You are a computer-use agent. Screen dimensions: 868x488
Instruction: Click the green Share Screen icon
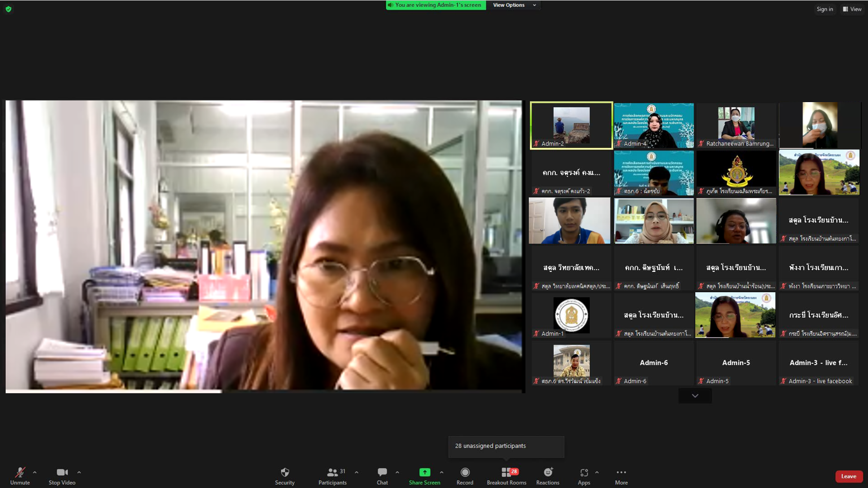tap(424, 472)
